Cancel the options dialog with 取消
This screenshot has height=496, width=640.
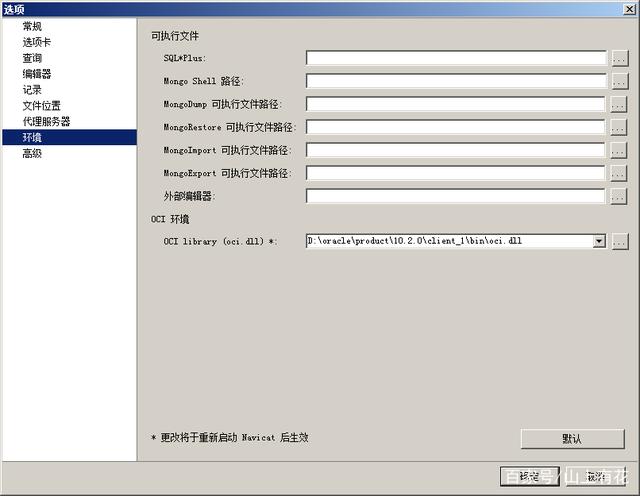tap(596, 476)
